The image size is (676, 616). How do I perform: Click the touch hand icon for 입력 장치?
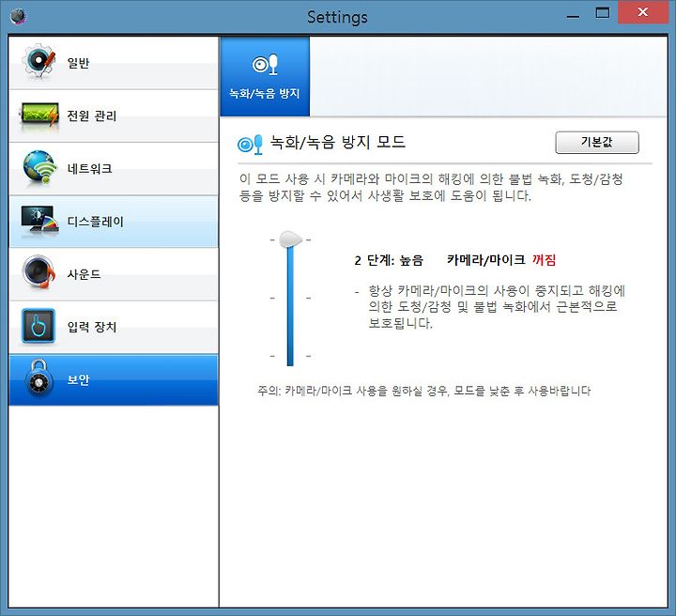38,326
